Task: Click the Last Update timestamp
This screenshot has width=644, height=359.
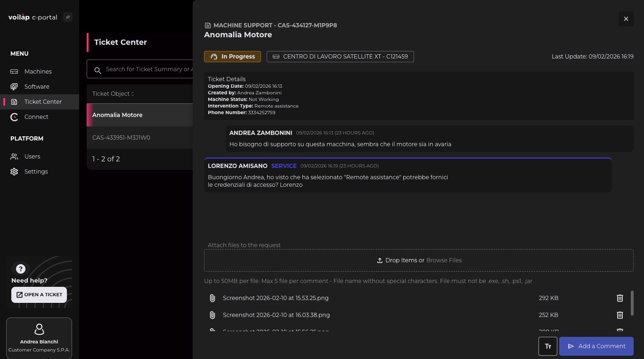Action: [593, 57]
